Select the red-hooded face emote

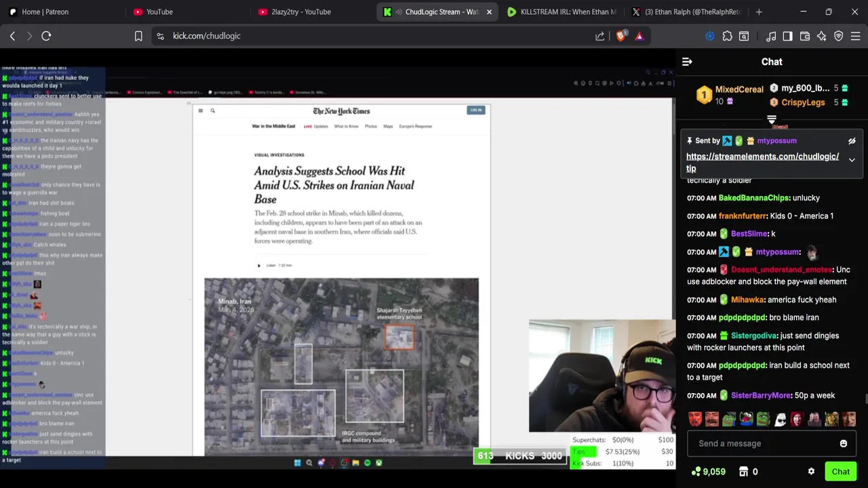click(797, 419)
